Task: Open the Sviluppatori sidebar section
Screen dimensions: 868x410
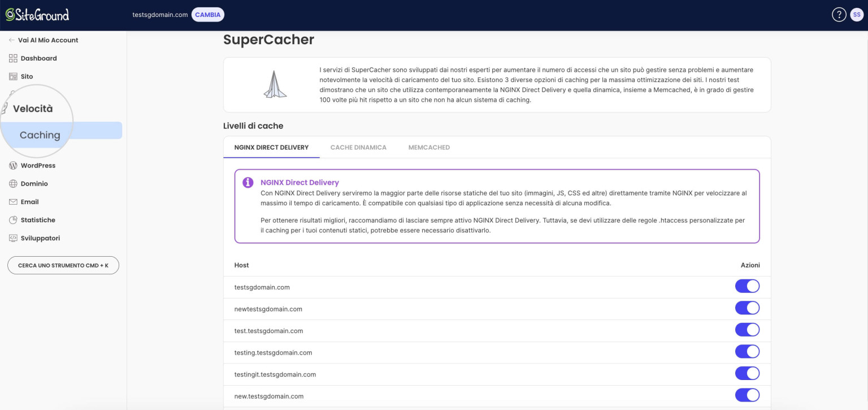Action: (x=40, y=238)
